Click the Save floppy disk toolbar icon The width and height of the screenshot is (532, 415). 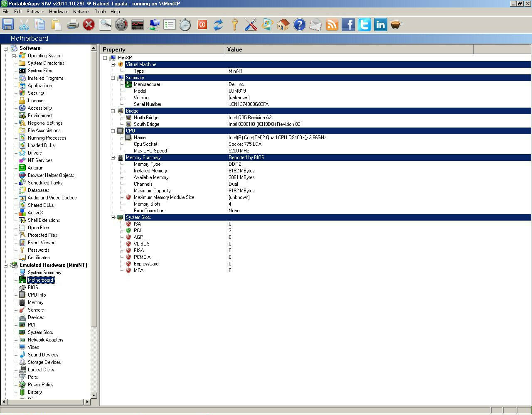(x=8, y=25)
